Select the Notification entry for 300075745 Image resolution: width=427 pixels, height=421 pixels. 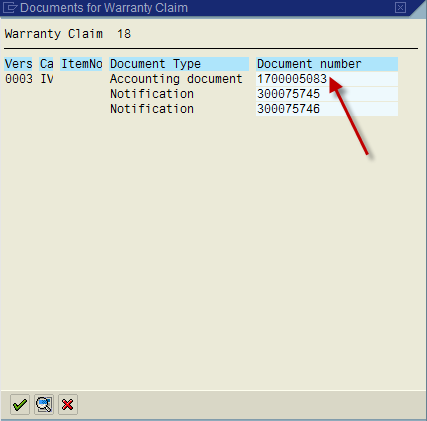[x=152, y=94]
